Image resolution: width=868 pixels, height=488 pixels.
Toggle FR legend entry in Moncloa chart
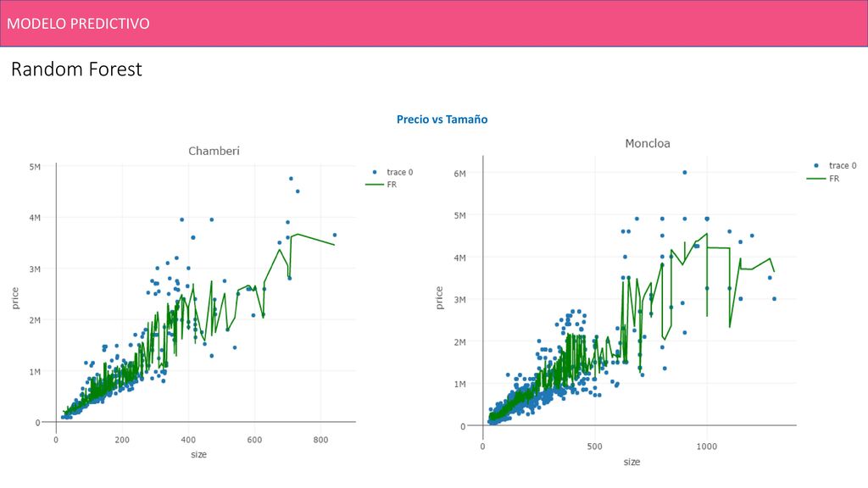(824, 178)
